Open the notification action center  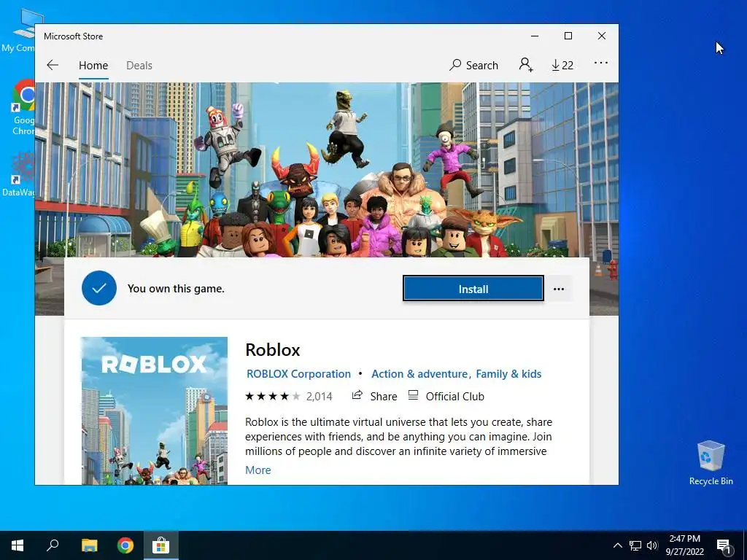(x=723, y=545)
